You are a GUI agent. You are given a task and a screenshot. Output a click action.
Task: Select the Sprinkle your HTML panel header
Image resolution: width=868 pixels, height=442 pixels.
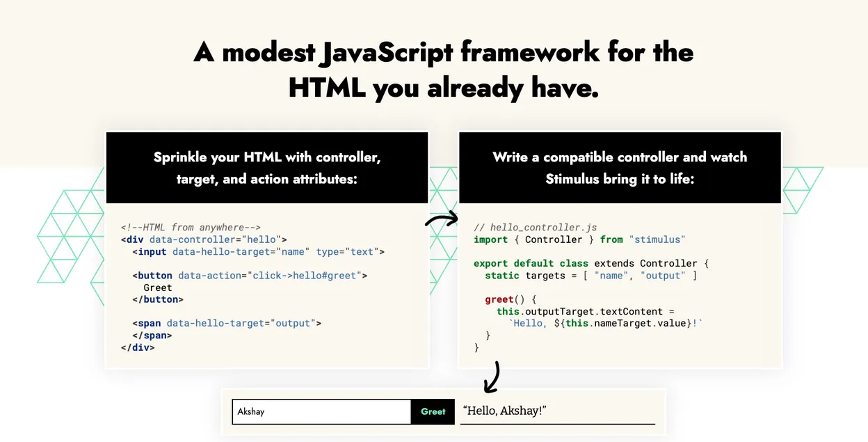coord(267,168)
